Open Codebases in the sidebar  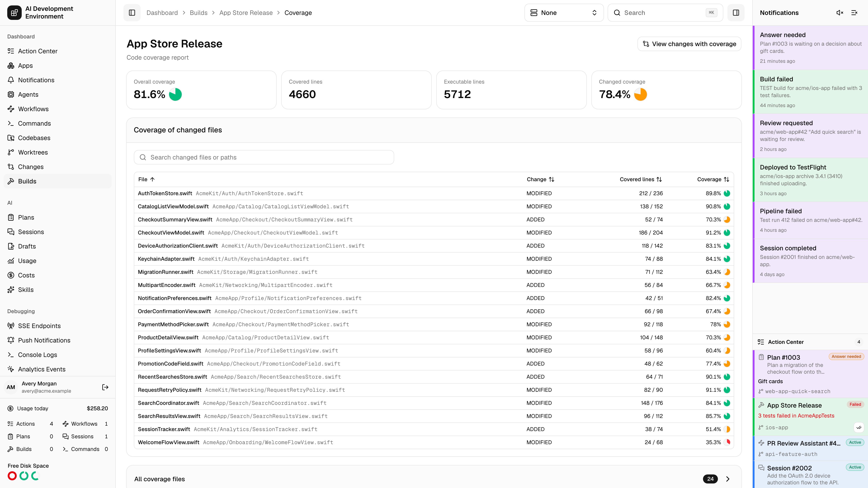[x=58, y=138]
